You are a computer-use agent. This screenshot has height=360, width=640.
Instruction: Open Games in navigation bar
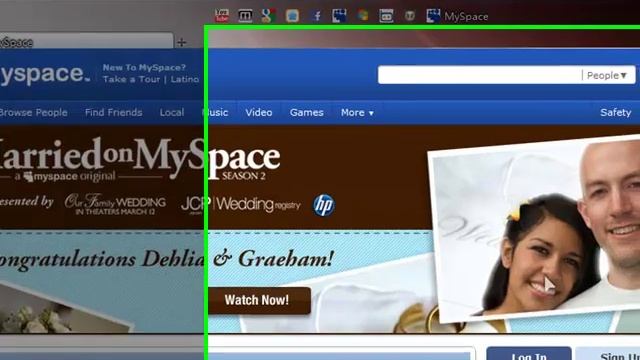[x=307, y=113]
